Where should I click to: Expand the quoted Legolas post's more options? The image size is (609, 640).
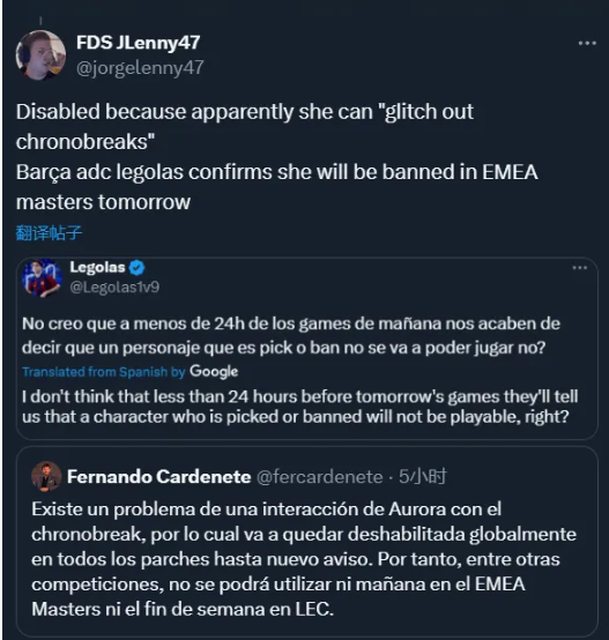(579, 268)
